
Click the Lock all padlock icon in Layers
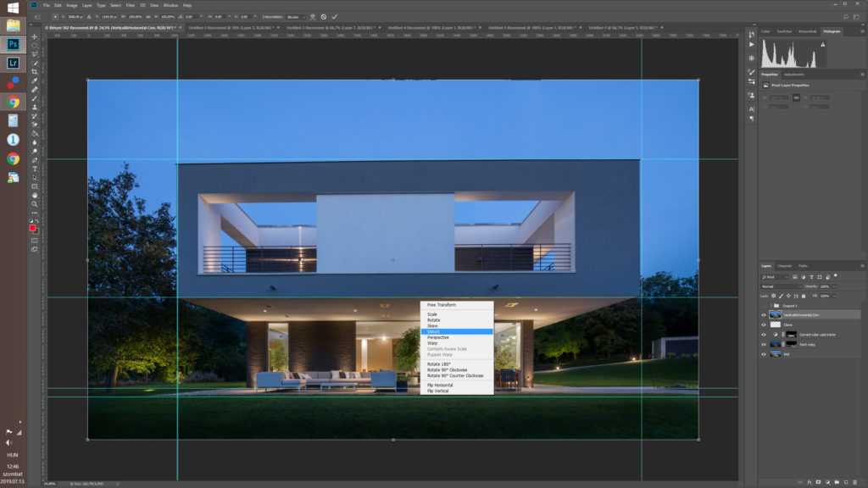pyautogui.click(x=803, y=296)
